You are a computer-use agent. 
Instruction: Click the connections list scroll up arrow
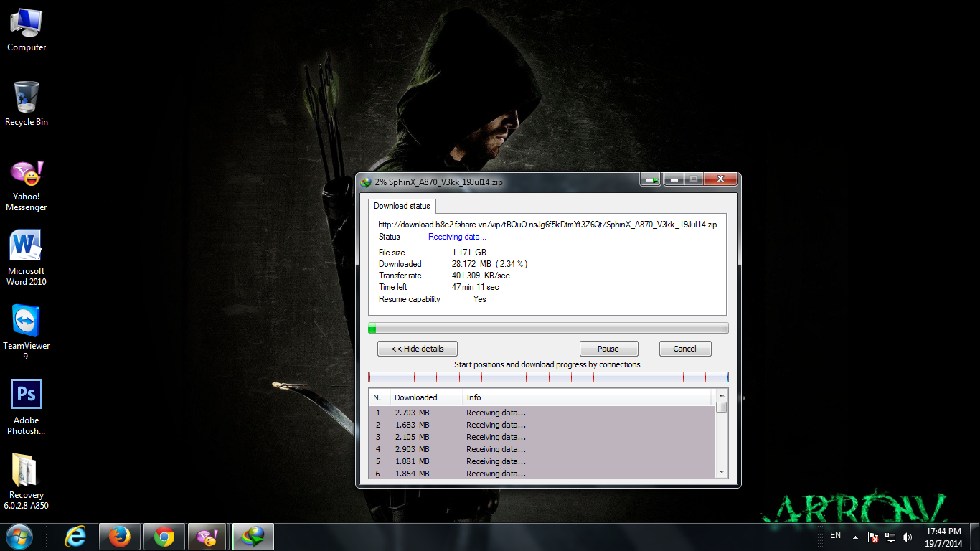click(x=722, y=396)
